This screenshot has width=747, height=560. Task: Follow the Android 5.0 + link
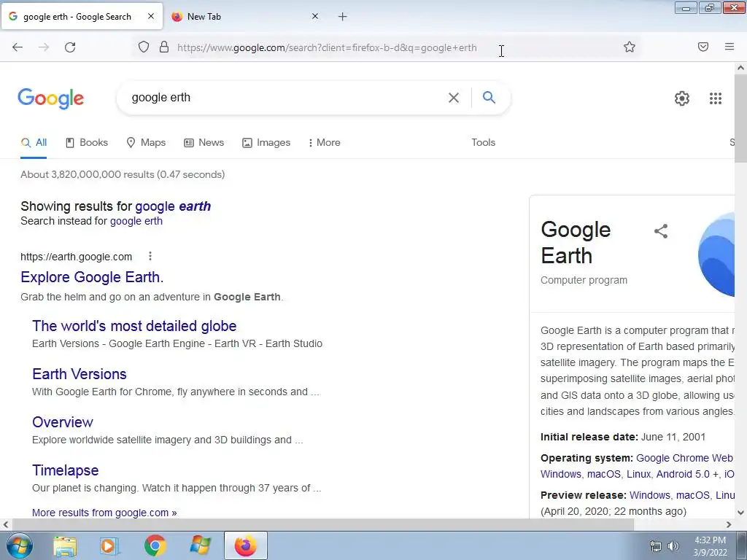[x=687, y=474]
